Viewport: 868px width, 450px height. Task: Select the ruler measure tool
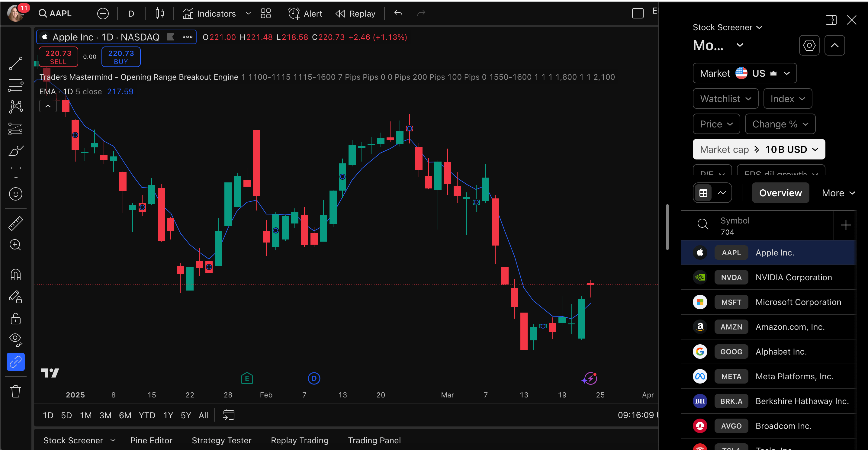16,223
